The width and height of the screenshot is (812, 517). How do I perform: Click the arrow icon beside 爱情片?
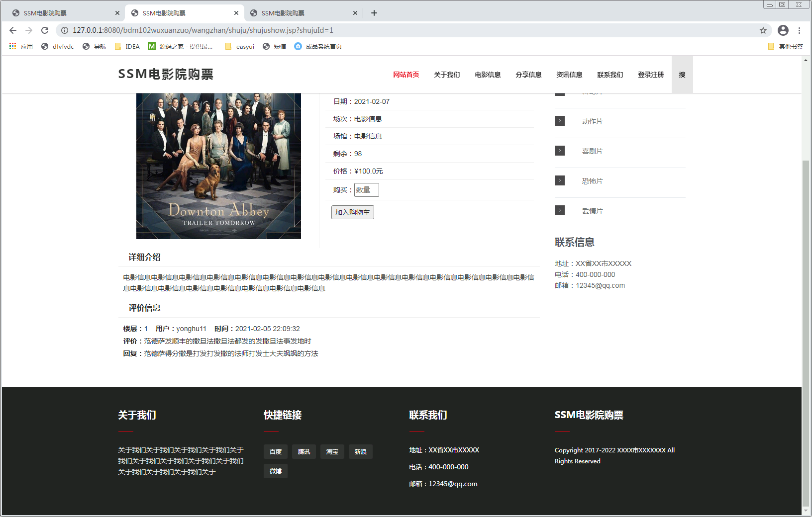coord(560,210)
